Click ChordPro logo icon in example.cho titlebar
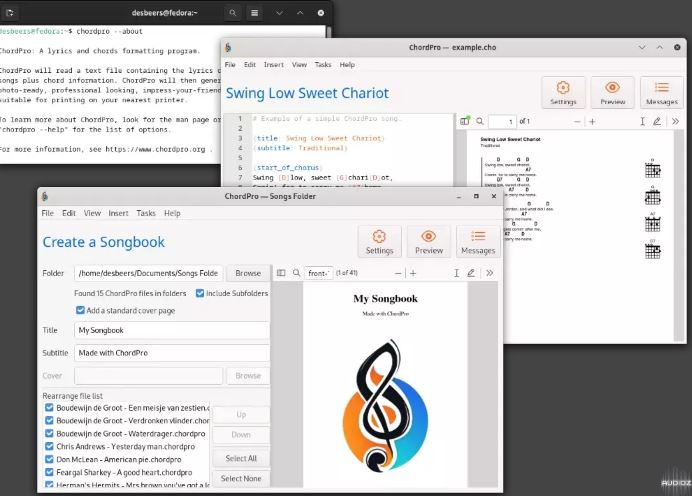692x496 pixels. tap(228, 48)
